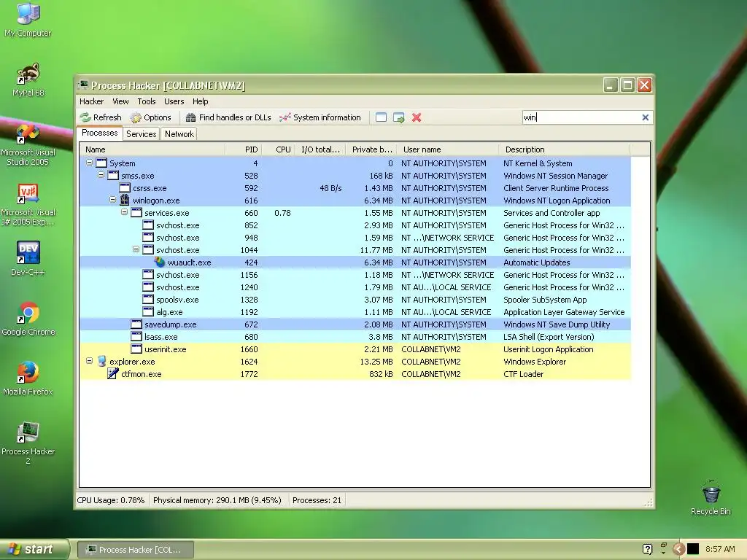Select svchost.exe with PID 1240
This screenshot has height=560, width=747.
[x=355, y=287]
